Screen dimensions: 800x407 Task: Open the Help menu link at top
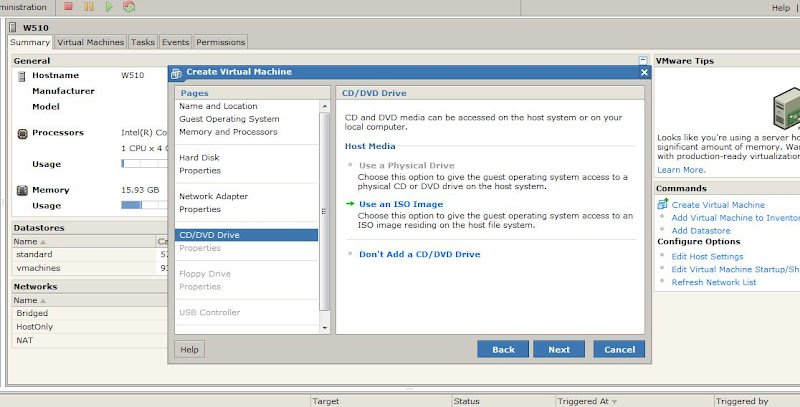[781, 8]
